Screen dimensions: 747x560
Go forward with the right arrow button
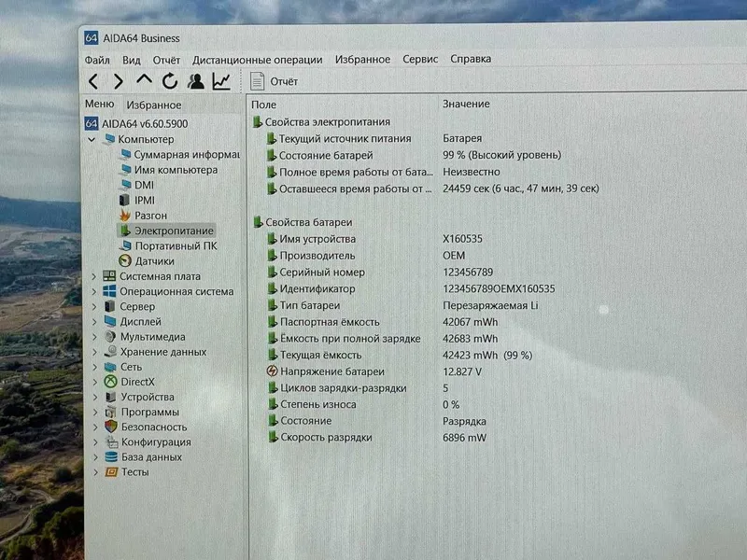coord(119,82)
